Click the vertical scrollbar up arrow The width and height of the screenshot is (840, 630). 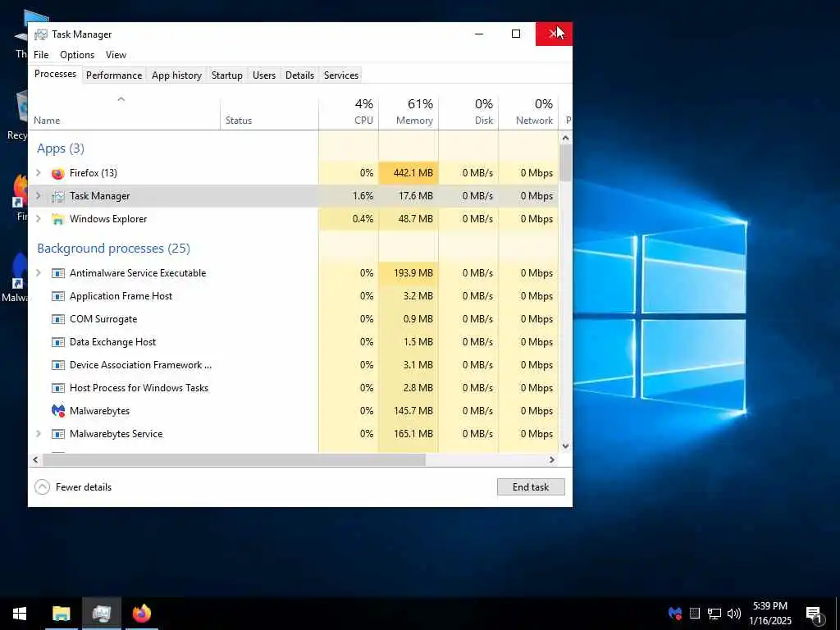click(565, 138)
